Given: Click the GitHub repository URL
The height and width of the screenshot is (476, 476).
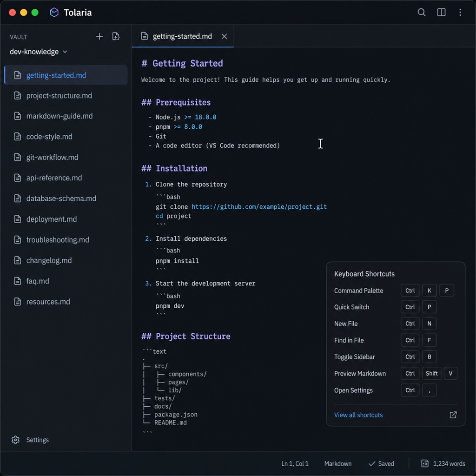Looking at the screenshot, I should [259, 207].
